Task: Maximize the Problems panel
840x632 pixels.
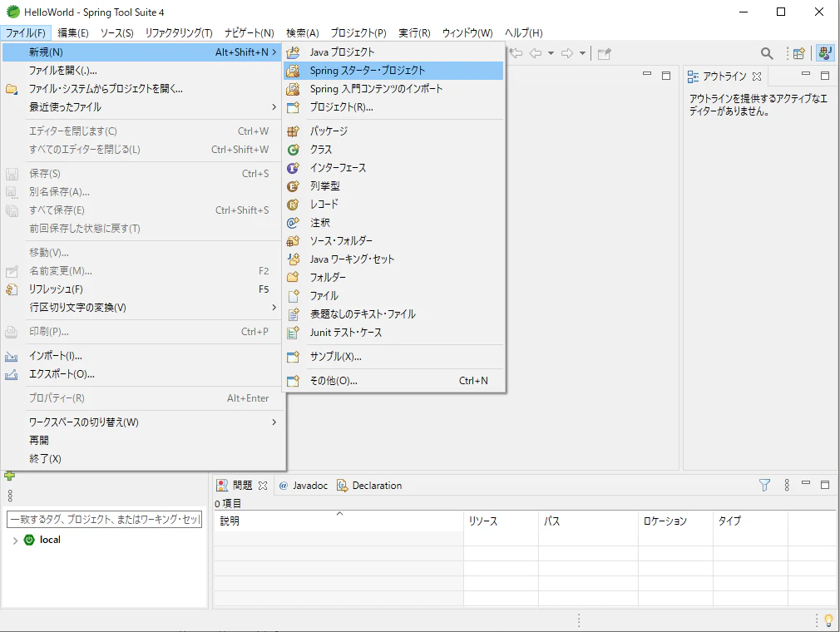Action: 825,485
